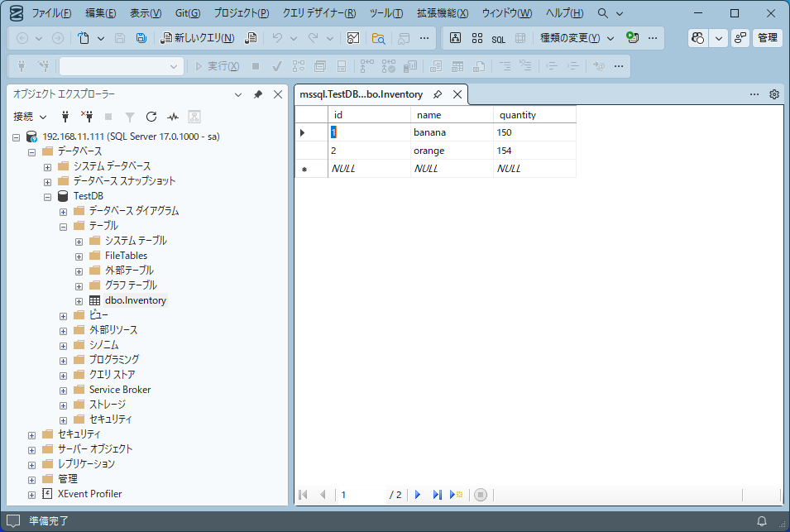Click the Disconnect plug icon with red X

(86, 117)
